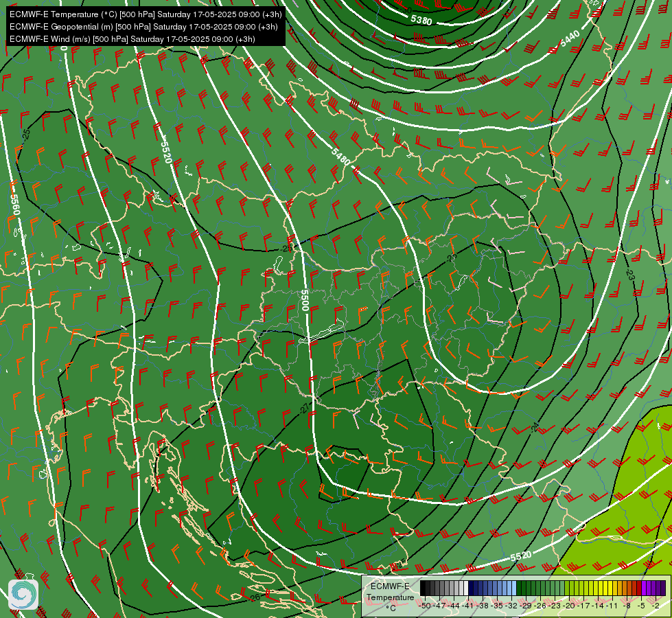
Task: Click the 5560 geopotential contour label
Action: pyautogui.click(x=15, y=205)
